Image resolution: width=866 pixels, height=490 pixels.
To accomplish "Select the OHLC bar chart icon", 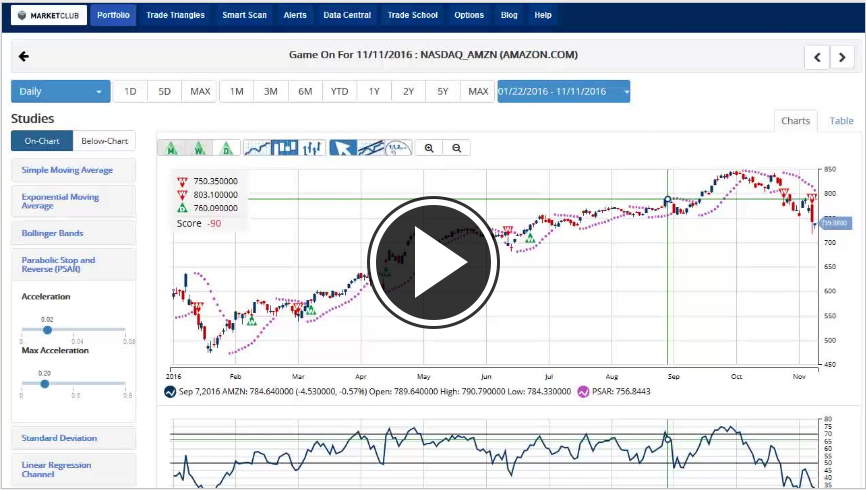I will 313,148.
